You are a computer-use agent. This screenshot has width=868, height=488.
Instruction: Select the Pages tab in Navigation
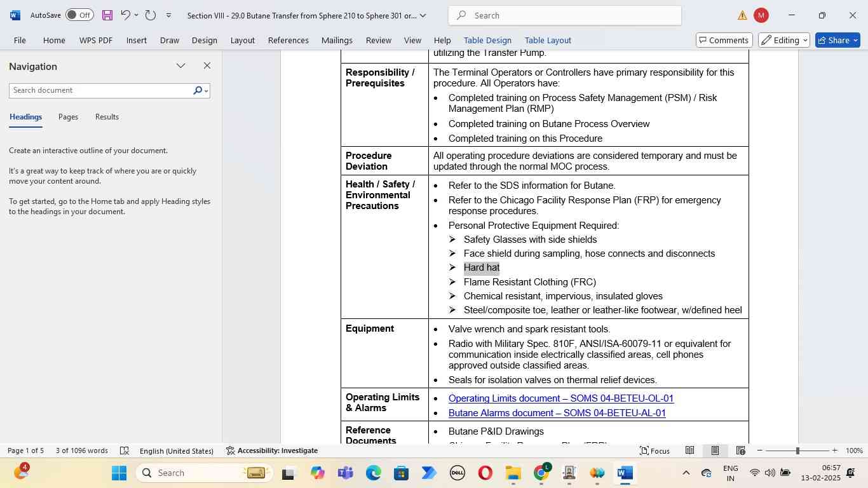(x=68, y=117)
